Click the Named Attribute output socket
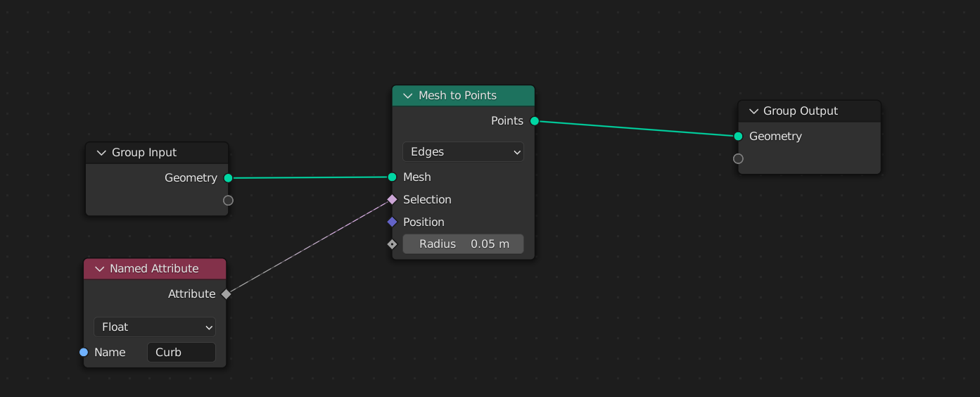Image resolution: width=980 pixels, height=397 pixels. [226, 294]
